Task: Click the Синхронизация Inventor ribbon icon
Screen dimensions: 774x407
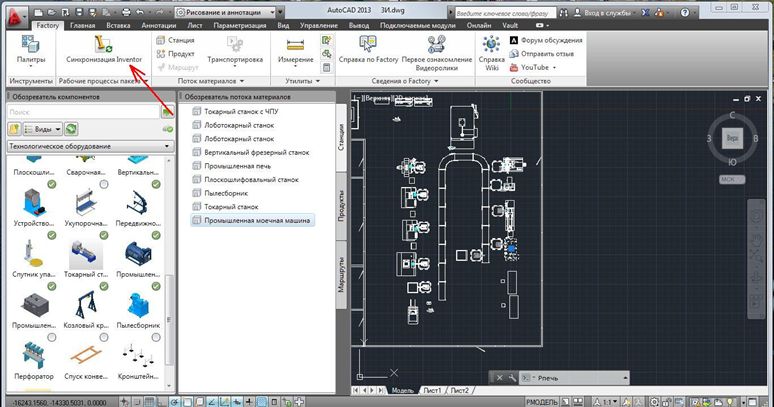Action: tap(103, 45)
